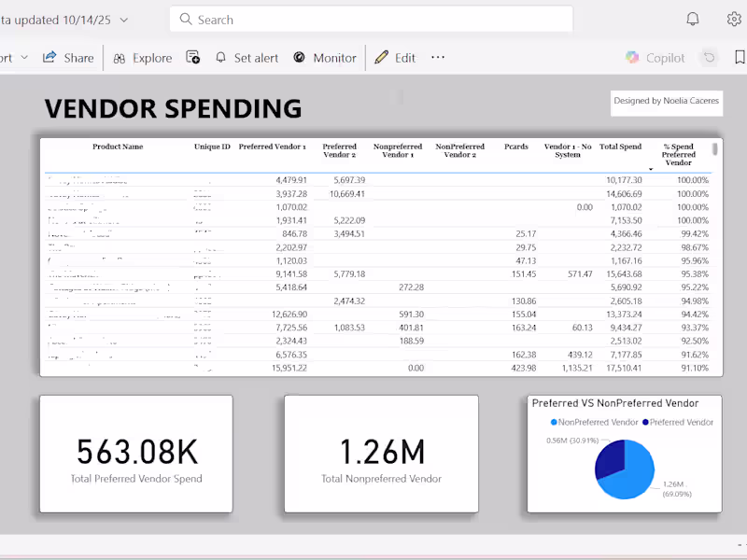The width and height of the screenshot is (747, 560).
Task: Click the refresh icon next to Copilot
Action: pos(709,57)
